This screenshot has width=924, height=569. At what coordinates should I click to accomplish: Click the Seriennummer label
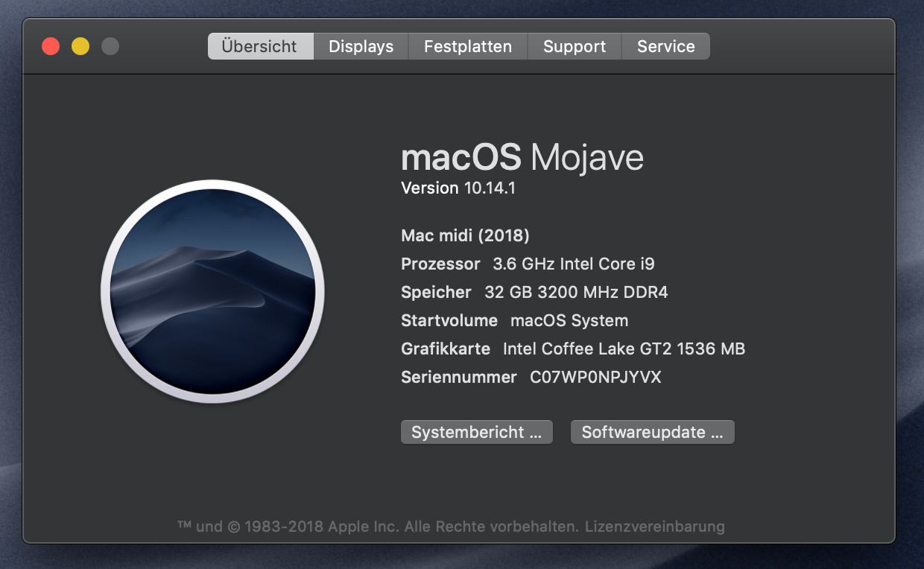[458, 377]
